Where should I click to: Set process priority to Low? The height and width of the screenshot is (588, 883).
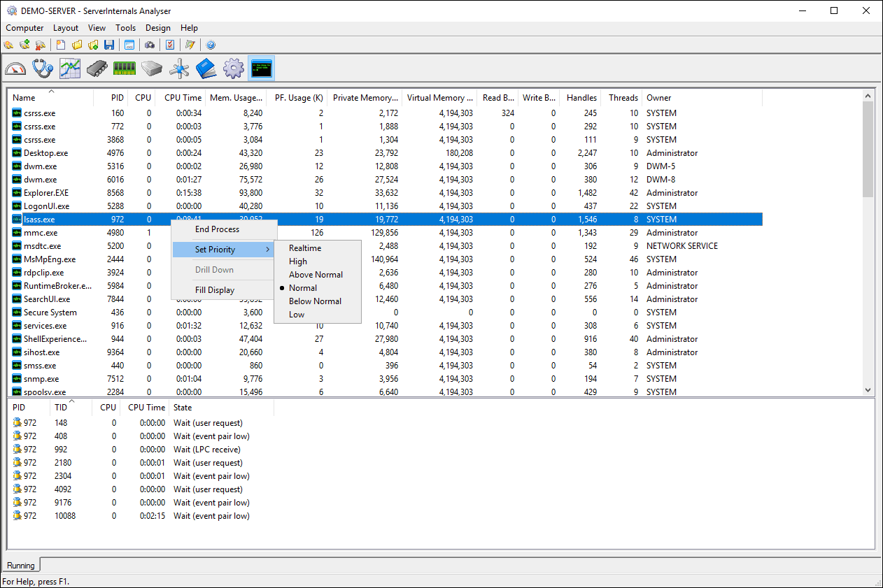(297, 315)
